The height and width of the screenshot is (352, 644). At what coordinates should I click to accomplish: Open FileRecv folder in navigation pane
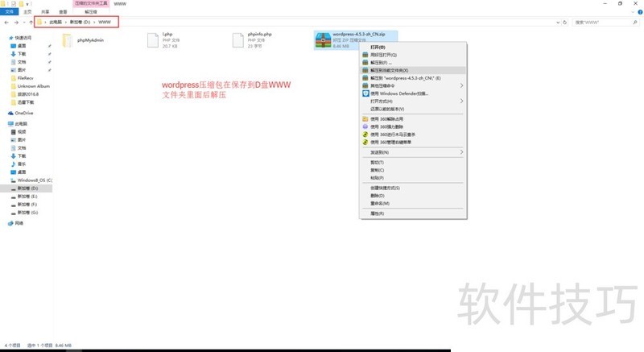coord(25,78)
